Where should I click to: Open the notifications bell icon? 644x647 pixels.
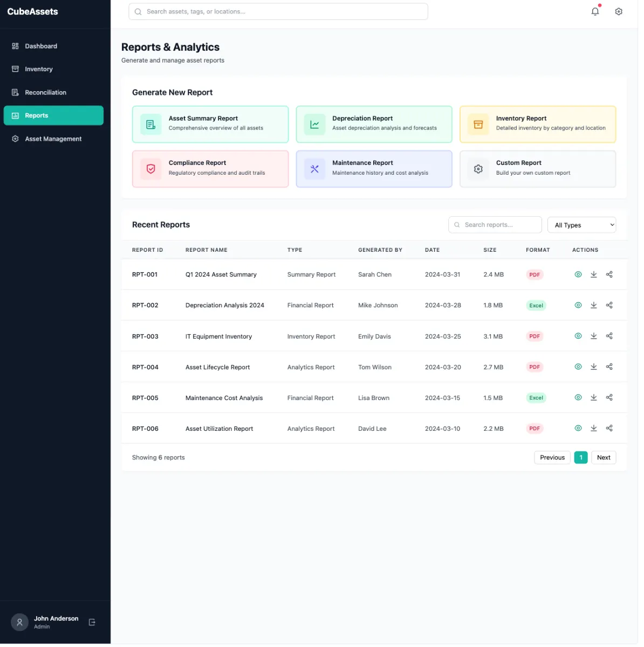(x=595, y=11)
